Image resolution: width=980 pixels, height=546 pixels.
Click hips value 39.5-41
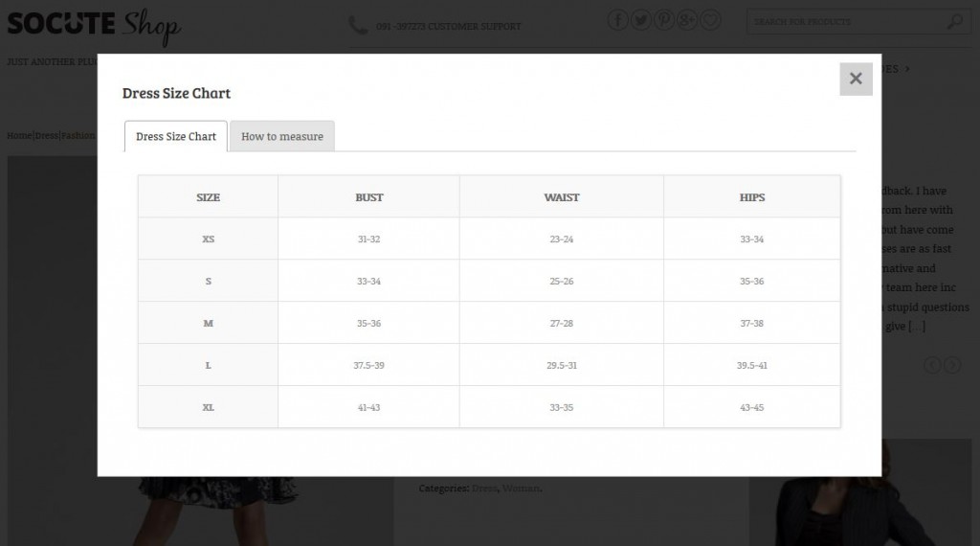(x=752, y=365)
